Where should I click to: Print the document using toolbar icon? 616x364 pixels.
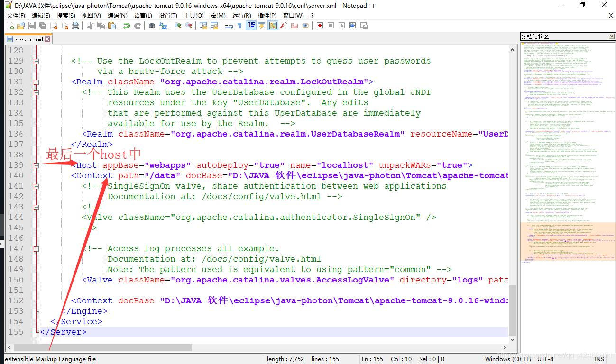point(75,26)
